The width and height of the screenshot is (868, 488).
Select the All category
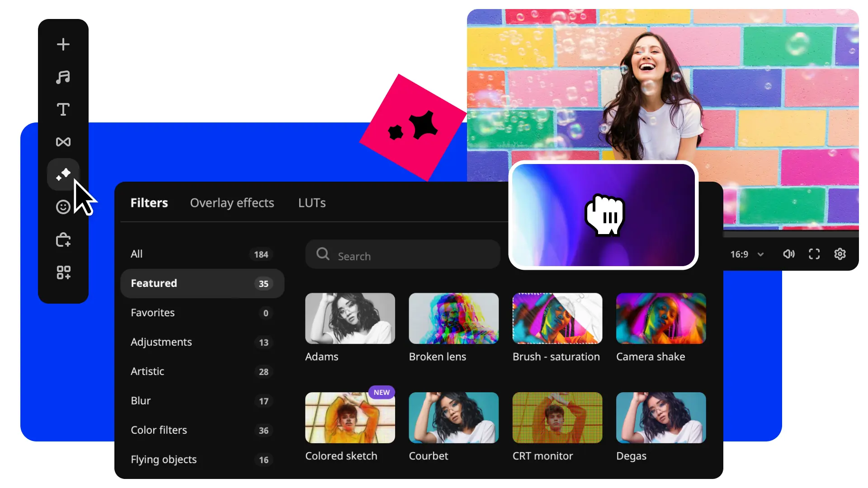[202, 254]
